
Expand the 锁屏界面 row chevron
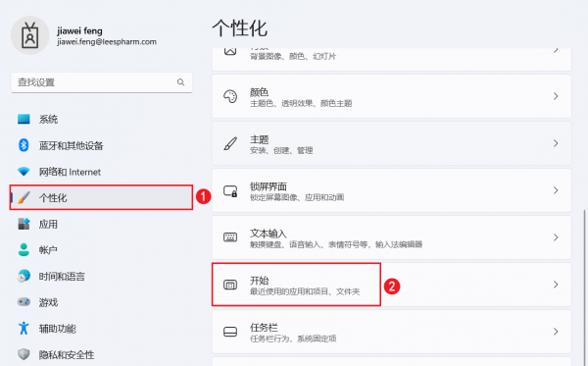coord(556,190)
